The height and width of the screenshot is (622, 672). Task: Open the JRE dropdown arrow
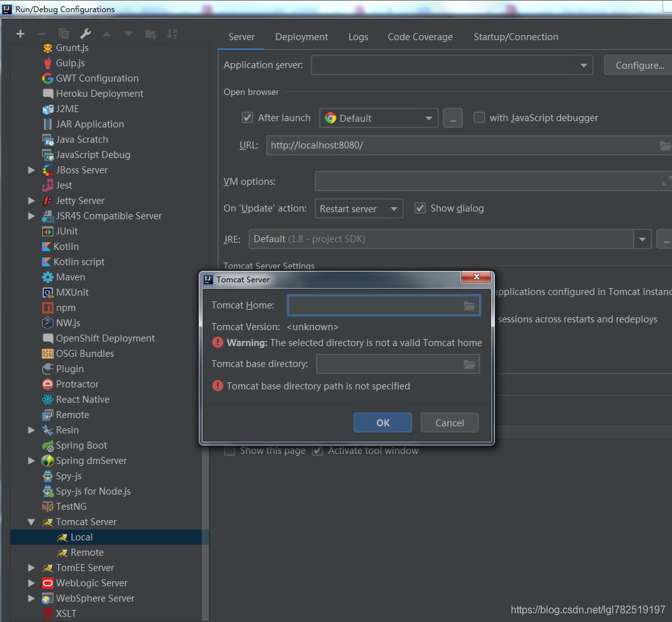click(643, 239)
